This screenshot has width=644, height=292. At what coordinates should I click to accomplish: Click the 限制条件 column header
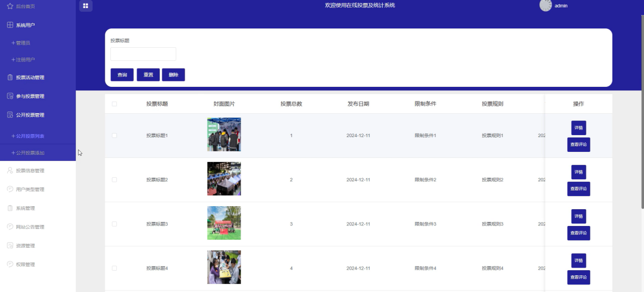(425, 104)
